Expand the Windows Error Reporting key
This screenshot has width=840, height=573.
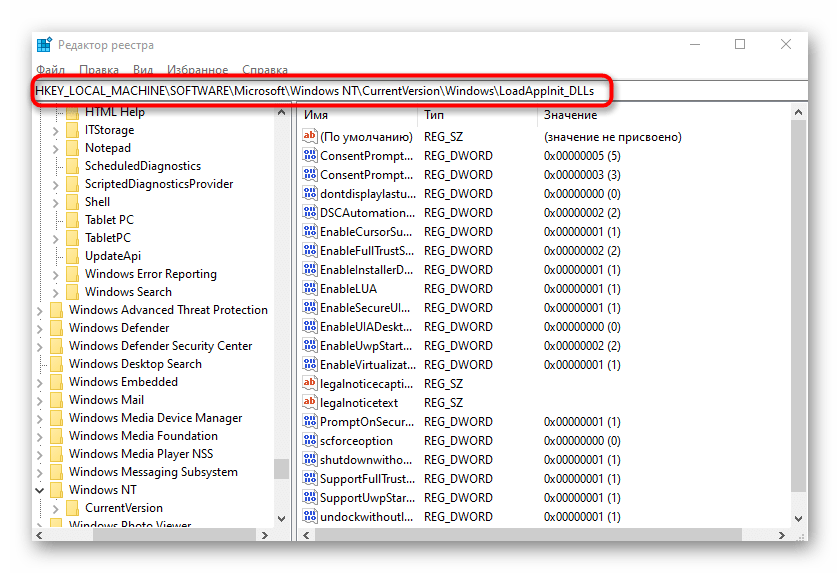click(x=56, y=275)
